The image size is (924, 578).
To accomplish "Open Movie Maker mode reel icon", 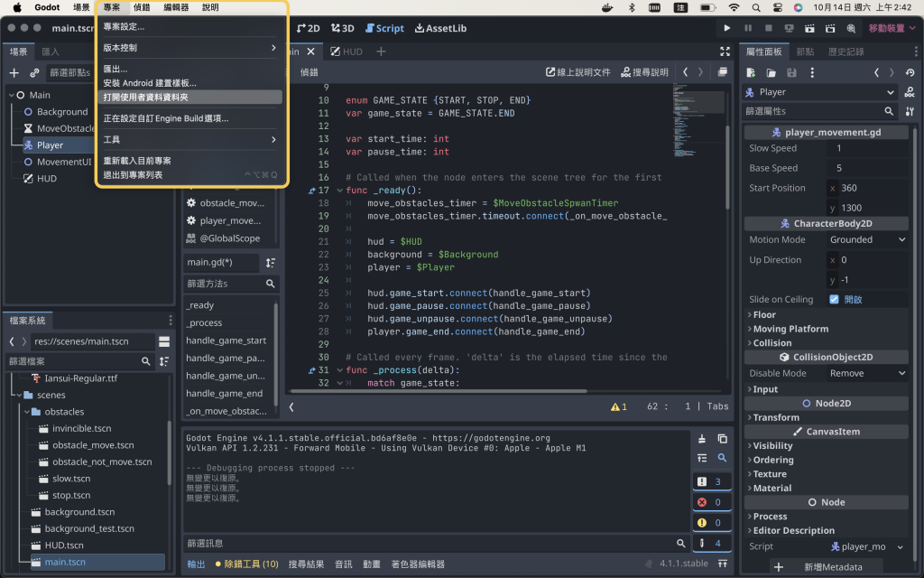I will point(851,28).
